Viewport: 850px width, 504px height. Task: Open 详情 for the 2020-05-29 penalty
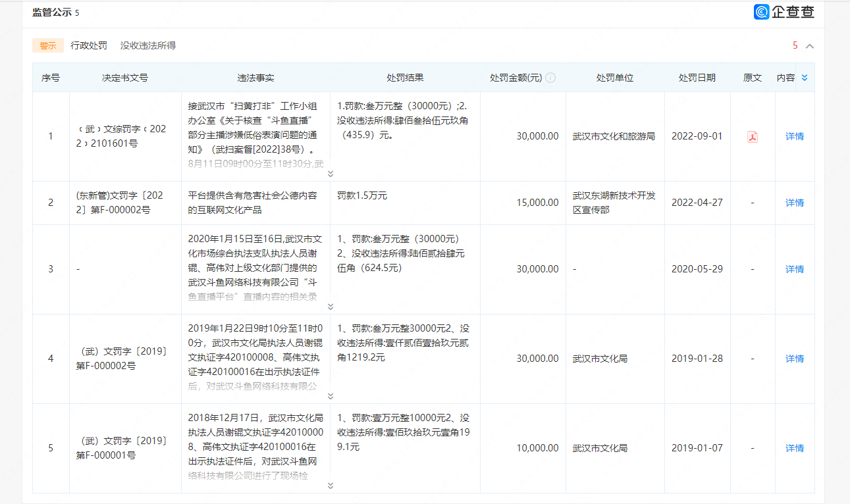click(x=795, y=269)
